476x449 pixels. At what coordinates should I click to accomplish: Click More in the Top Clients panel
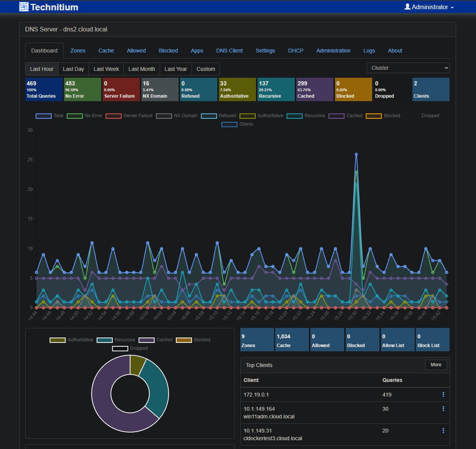(x=436, y=365)
